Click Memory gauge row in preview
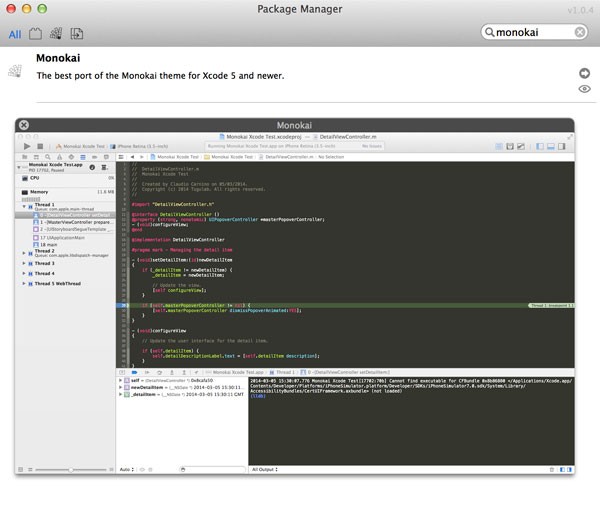 [x=65, y=192]
